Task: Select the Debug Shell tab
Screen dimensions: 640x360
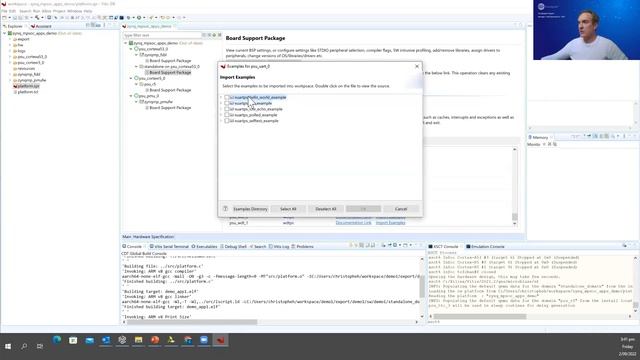Action: tap(233, 247)
